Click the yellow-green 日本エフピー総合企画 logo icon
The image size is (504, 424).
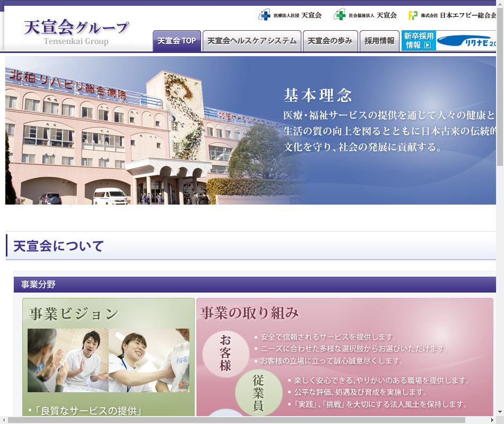pyautogui.click(x=413, y=15)
